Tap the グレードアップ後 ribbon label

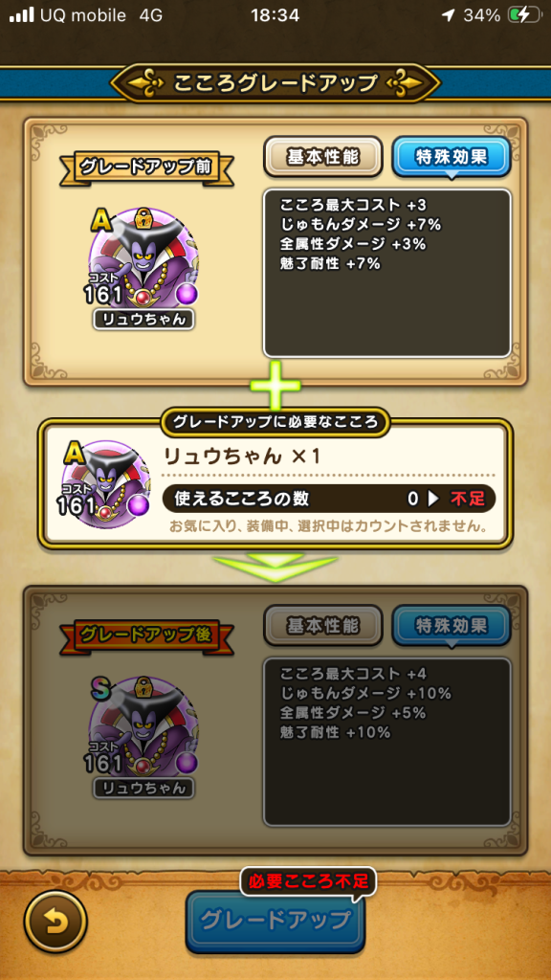(x=146, y=635)
